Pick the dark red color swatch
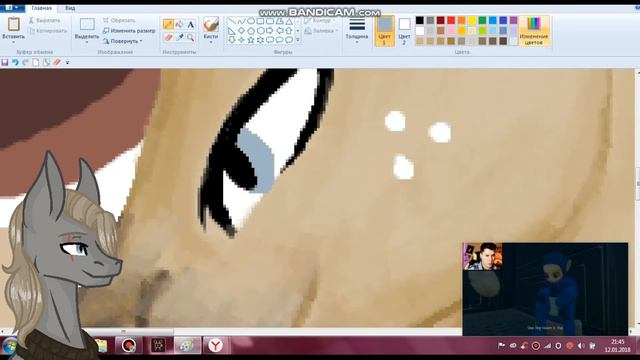This screenshot has height=360, width=640. 440,20
